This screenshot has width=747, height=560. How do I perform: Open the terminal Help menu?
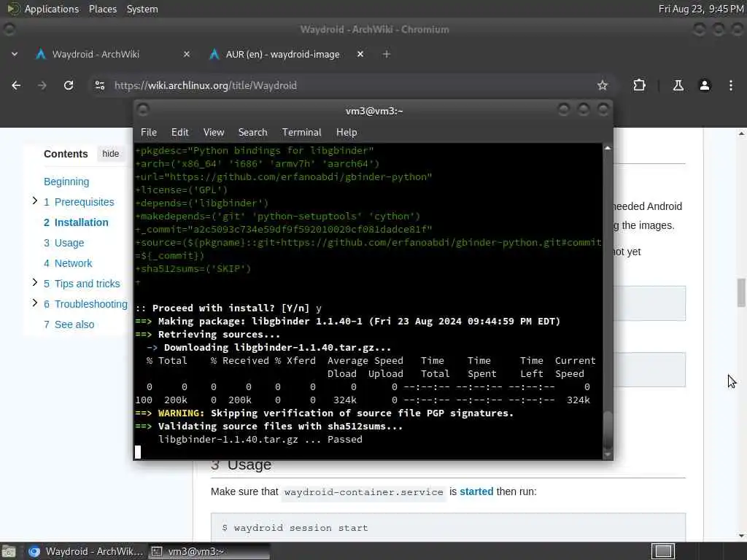(347, 133)
